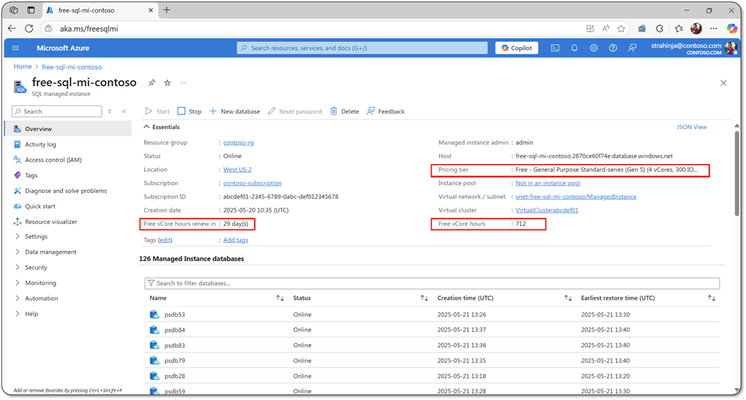Select Overview in sidebar
This screenshot has width=746, height=400.
pyautogui.click(x=68, y=129)
